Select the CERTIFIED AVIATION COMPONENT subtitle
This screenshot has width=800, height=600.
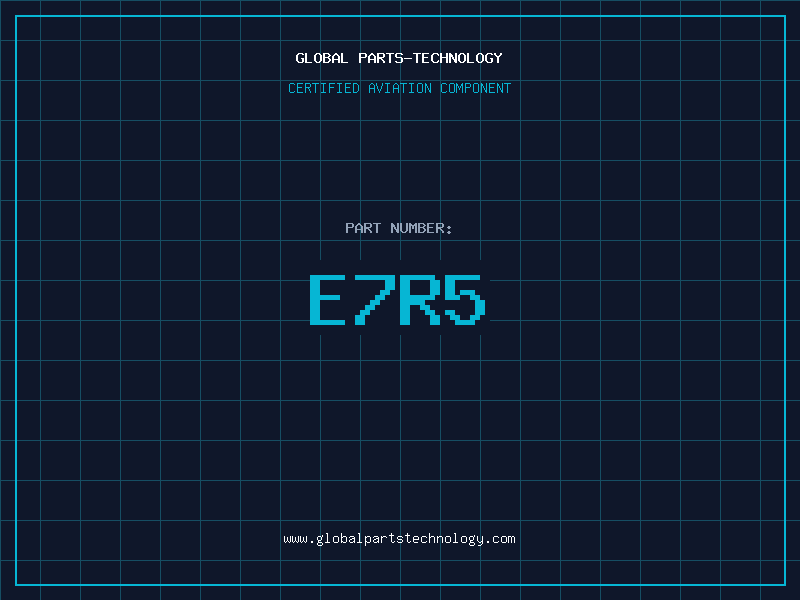(x=399, y=88)
